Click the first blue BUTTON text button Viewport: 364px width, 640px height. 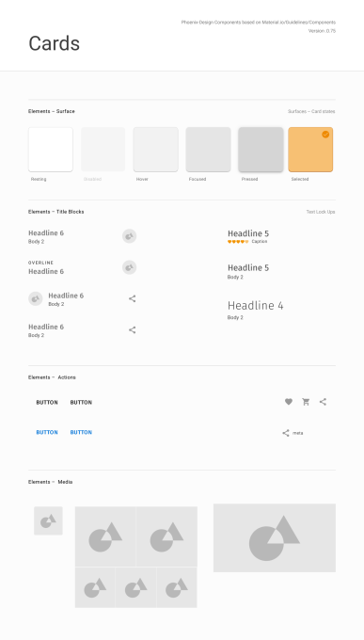[x=47, y=432]
